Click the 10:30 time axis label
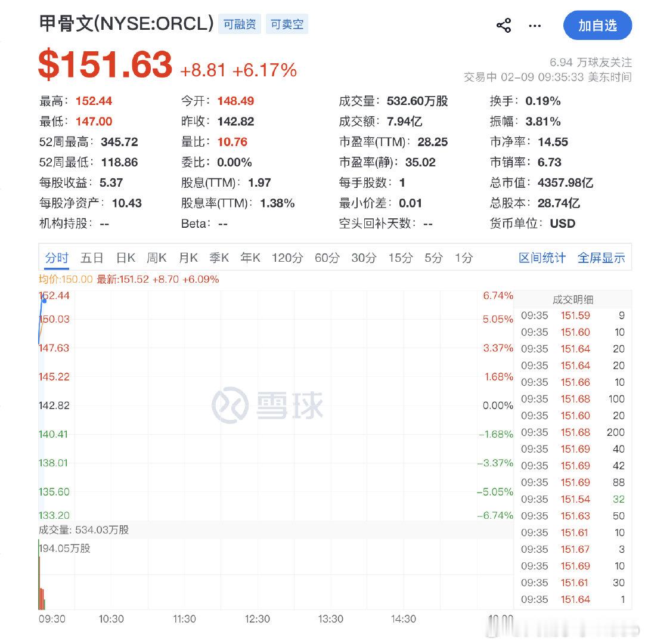 point(111,619)
